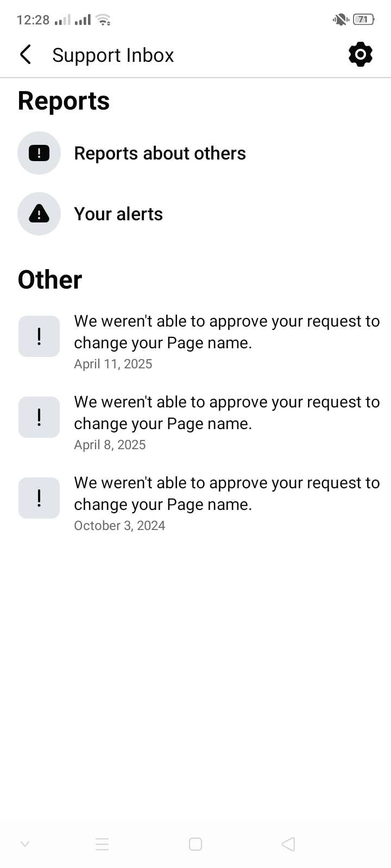The height and width of the screenshot is (868, 391).
Task: Tap exclamation icon for October 3, 2024 notice
Action: 39,498
